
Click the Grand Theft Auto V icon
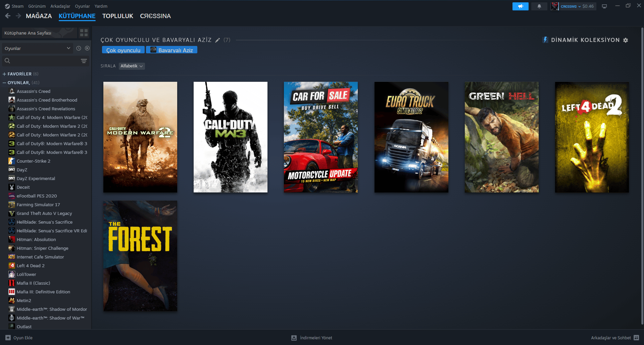(12, 213)
